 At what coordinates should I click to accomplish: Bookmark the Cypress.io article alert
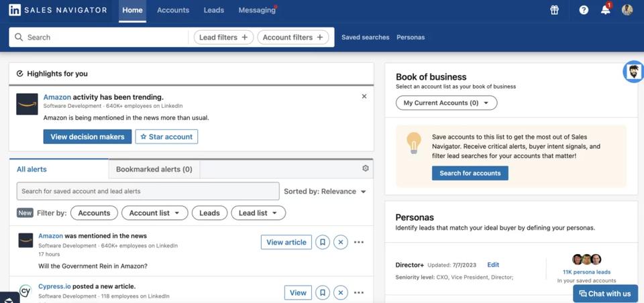323,293
